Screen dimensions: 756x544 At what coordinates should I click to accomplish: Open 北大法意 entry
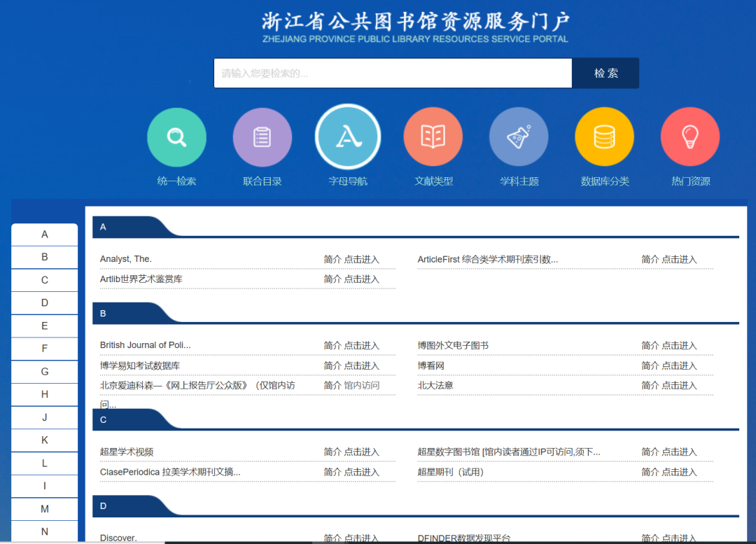[435, 385]
